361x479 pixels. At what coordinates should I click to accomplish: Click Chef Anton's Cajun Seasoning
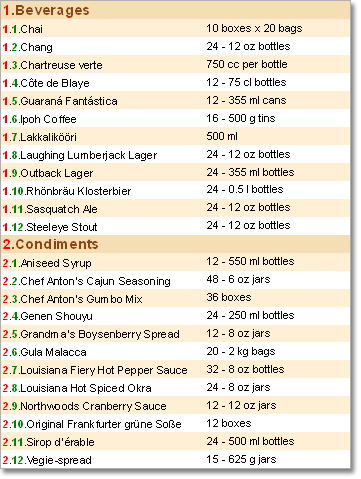[176, 280]
